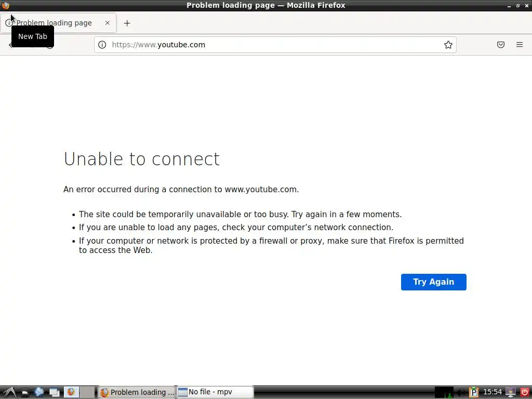Click the screen lock monitor icon in tray

point(511,393)
